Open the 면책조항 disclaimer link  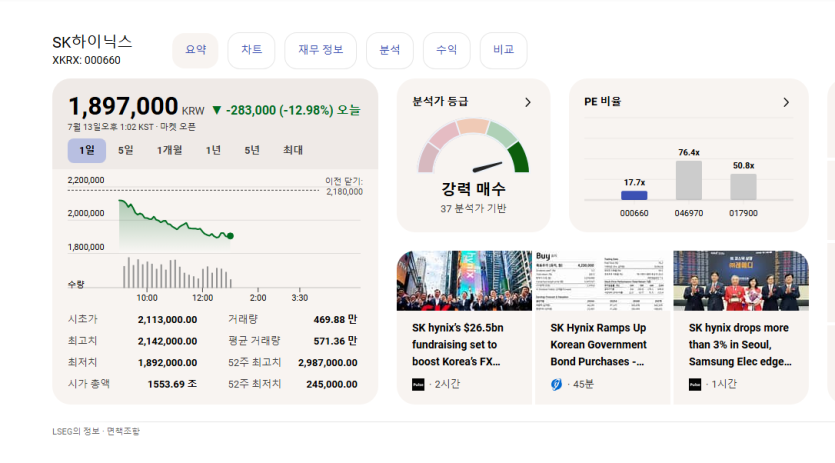[123, 431]
